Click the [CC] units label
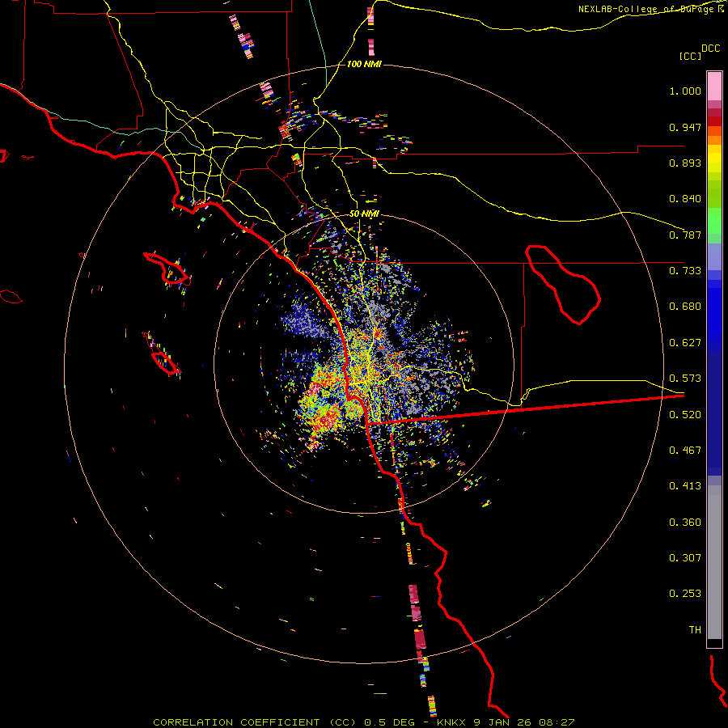 point(690,56)
